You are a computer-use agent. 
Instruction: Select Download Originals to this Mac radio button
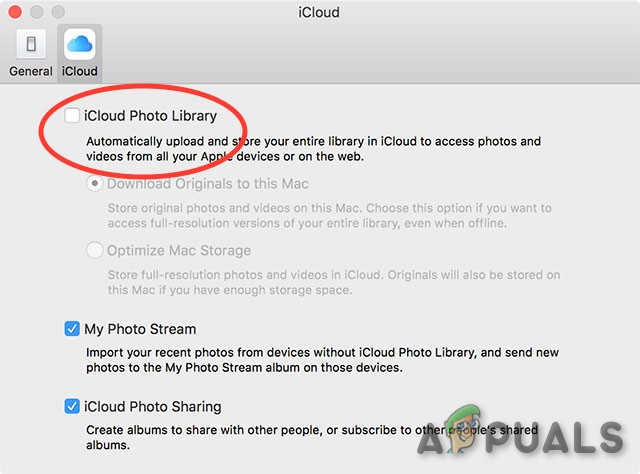[94, 184]
